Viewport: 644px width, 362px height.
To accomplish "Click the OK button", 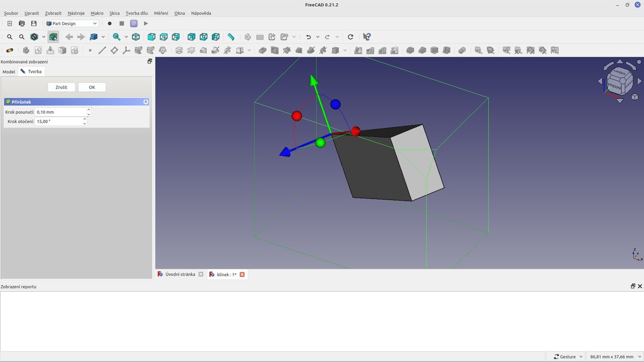I will click(x=92, y=87).
